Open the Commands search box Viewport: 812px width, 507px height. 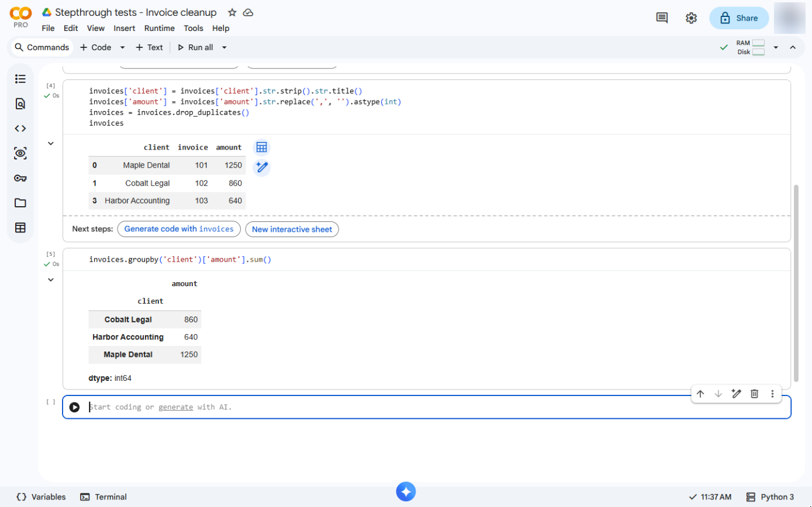pyautogui.click(x=42, y=47)
